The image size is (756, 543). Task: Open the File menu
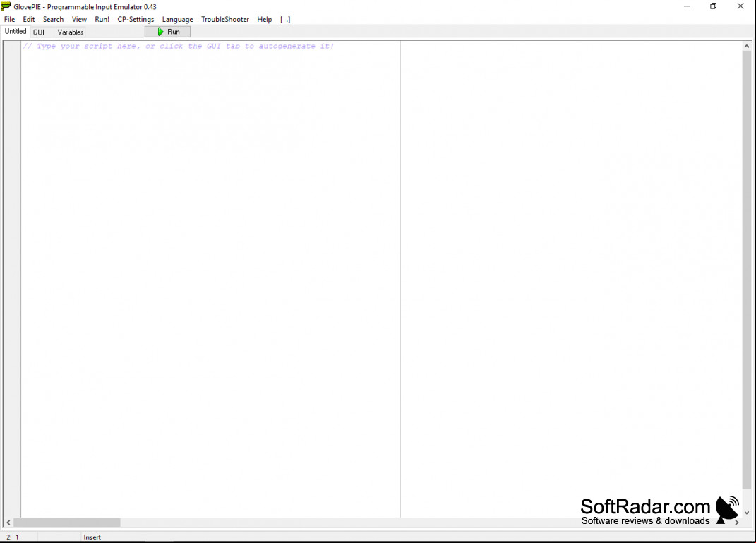pyautogui.click(x=10, y=19)
